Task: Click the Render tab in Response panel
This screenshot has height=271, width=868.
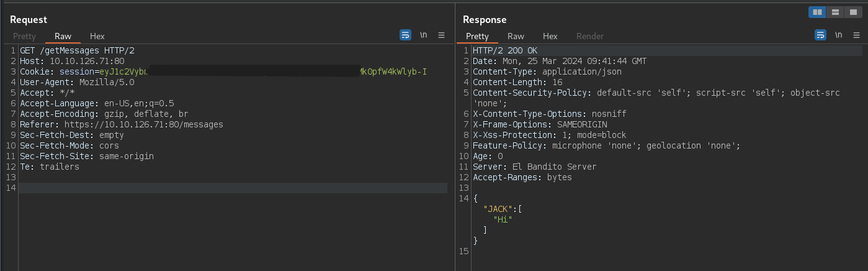Action: [589, 37]
